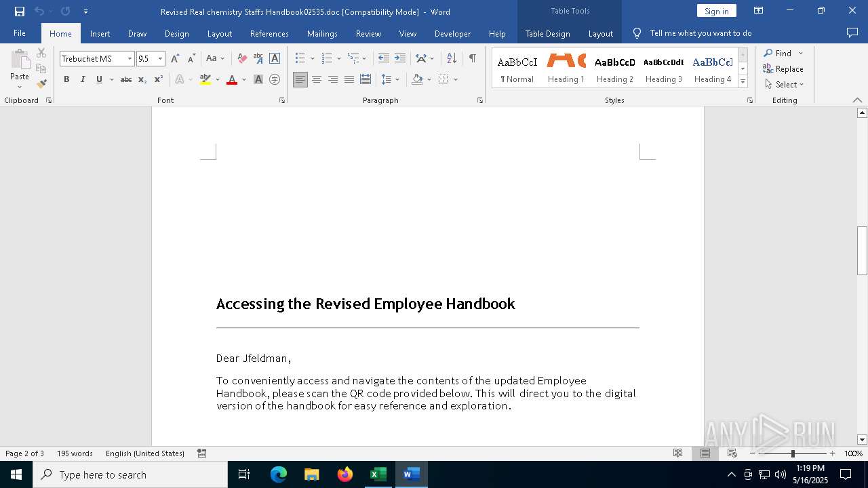
Task: Click the Clear All Formatting icon
Action: (242, 59)
